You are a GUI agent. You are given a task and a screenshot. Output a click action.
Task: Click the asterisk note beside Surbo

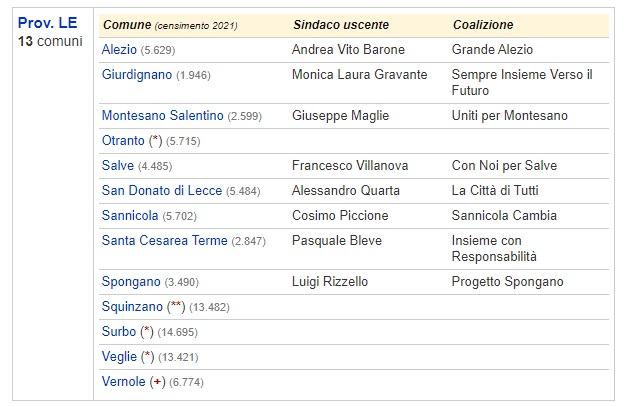point(147,331)
